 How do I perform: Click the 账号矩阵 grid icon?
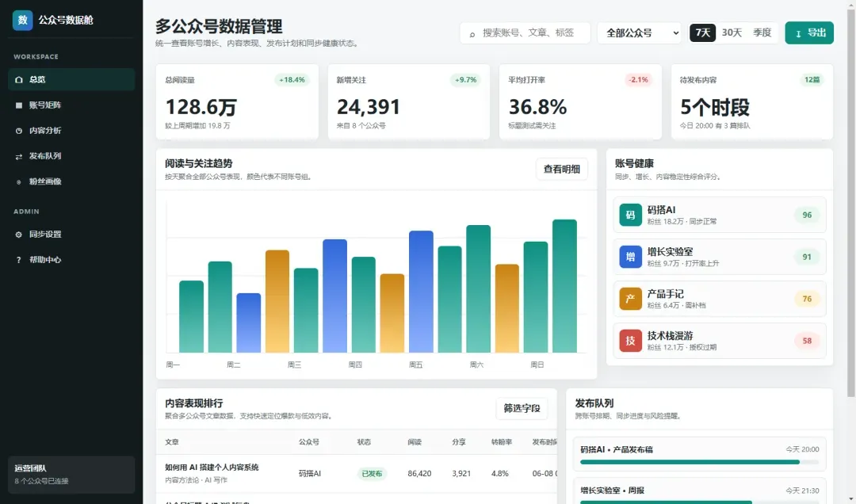pyautogui.click(x=18, y=105)
